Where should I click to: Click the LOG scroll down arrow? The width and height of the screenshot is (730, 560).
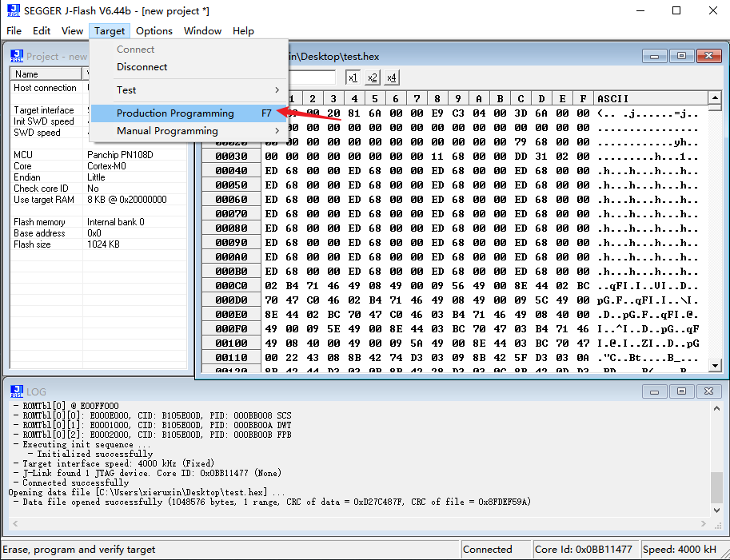pyautogui.click(x=716, y=510)
